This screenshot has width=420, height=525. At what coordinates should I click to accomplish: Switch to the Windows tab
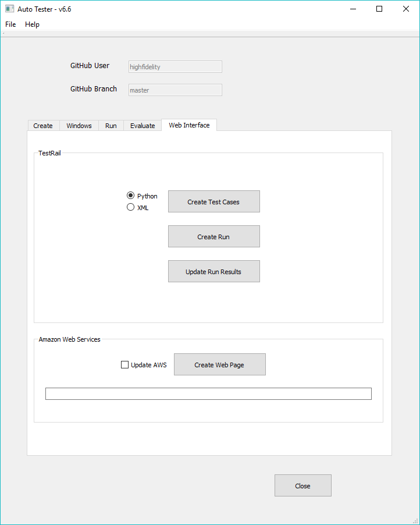79,126
